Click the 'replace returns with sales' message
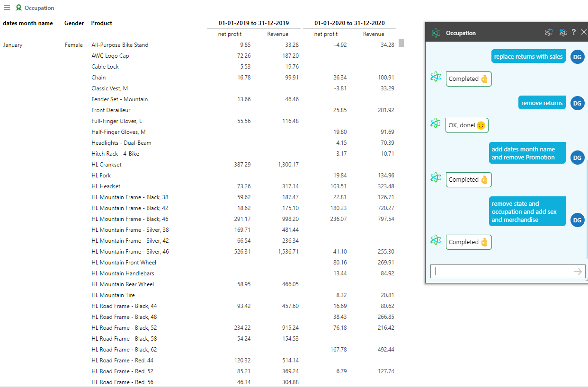This screenshot has height=387, width=588. click(x=528, y=56)
